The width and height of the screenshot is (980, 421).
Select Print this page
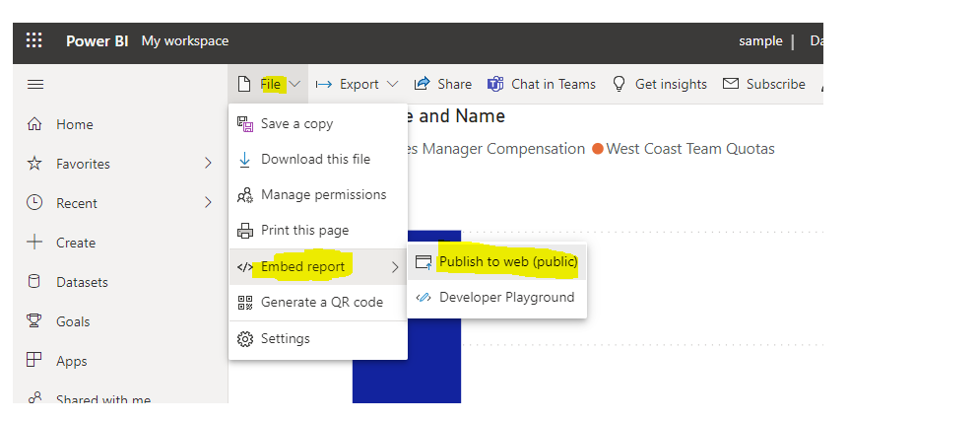pyautogui.click(x=318, y=231)
